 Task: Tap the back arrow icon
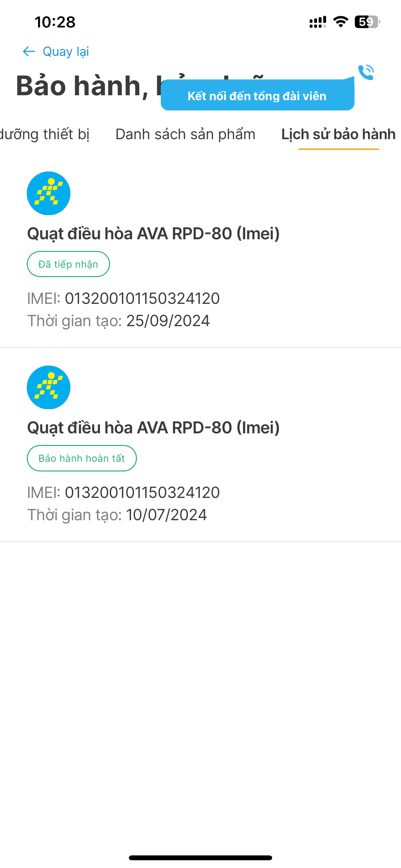(29, 52)
